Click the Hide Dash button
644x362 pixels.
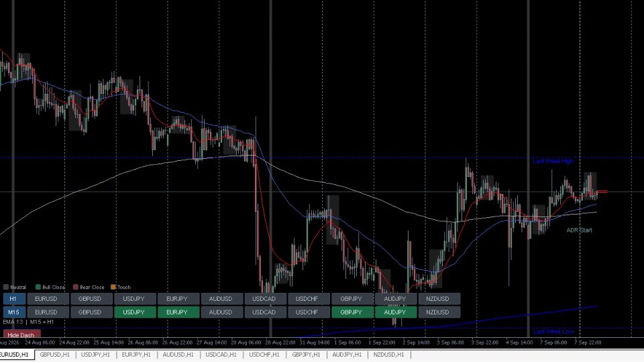pos(21,334)
